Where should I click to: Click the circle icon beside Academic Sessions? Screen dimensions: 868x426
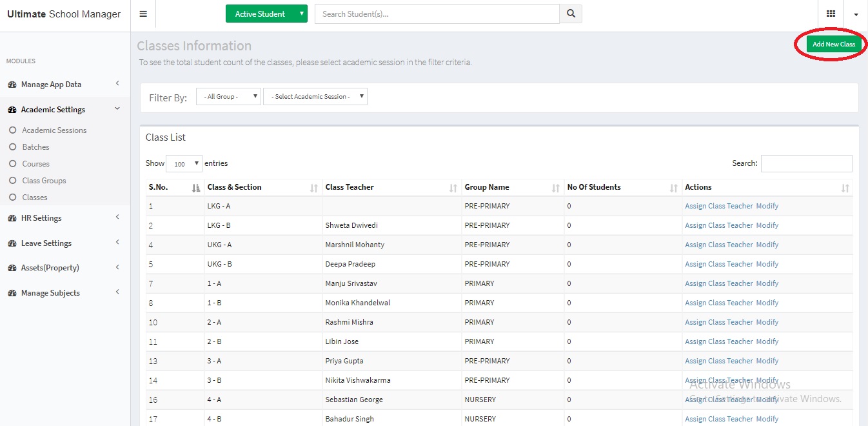pos(12,130)
